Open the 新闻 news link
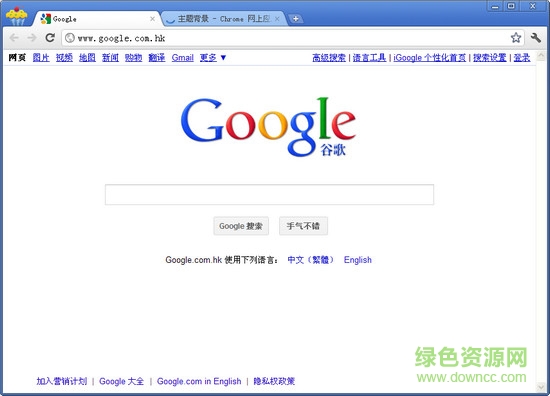The image size is (550, 396). [x=110, y=58]
